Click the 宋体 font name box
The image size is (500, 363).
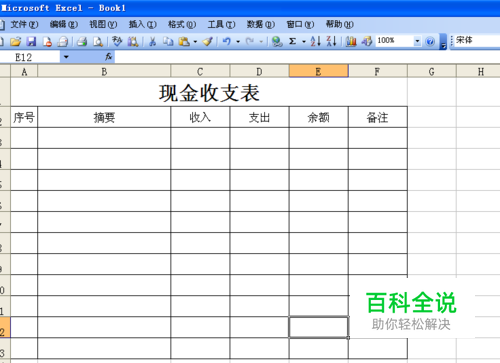476,41
